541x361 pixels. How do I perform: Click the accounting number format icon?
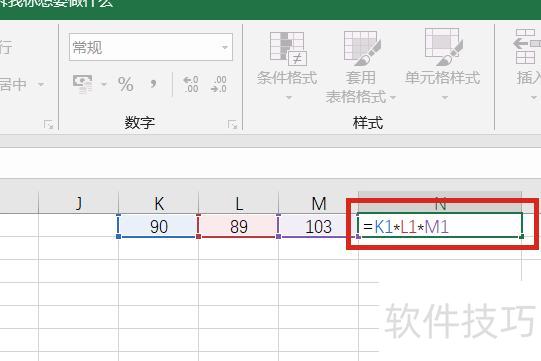click(82, 84)
